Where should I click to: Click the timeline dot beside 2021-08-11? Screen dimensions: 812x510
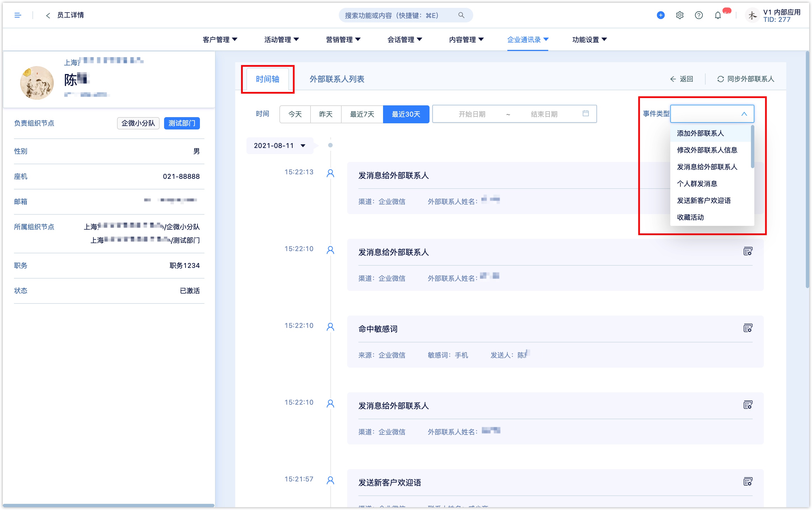[330, 145]
